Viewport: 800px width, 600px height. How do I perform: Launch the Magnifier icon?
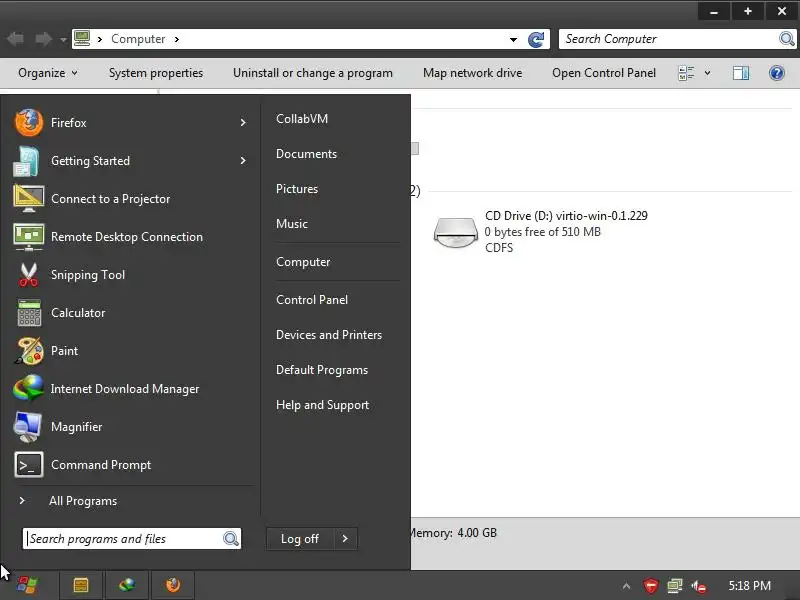[x=28, y=427]
